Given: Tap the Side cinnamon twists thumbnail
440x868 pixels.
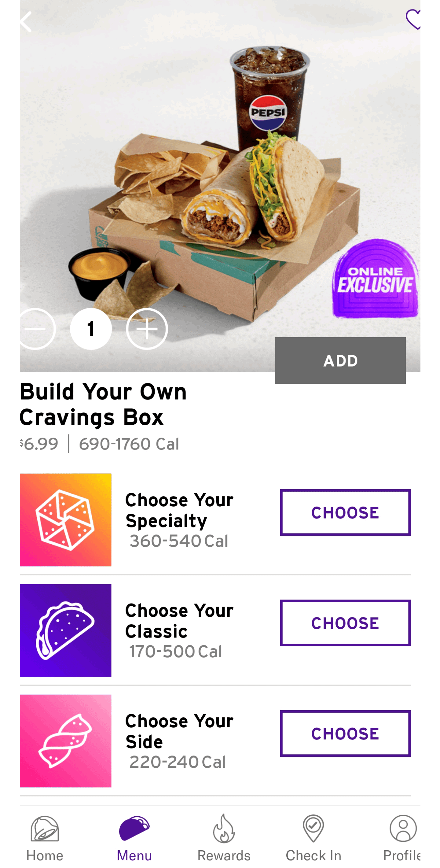Looking at the screenshot, I should (x=66, y=741).
